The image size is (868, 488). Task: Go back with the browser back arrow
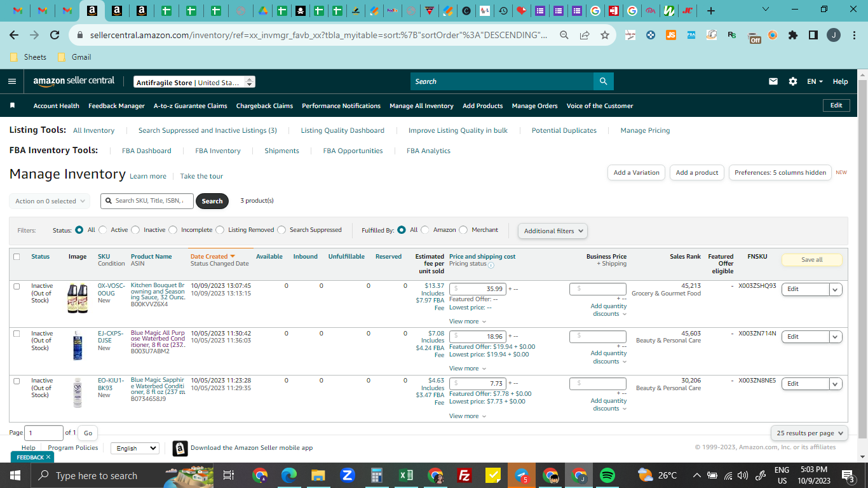14,36
